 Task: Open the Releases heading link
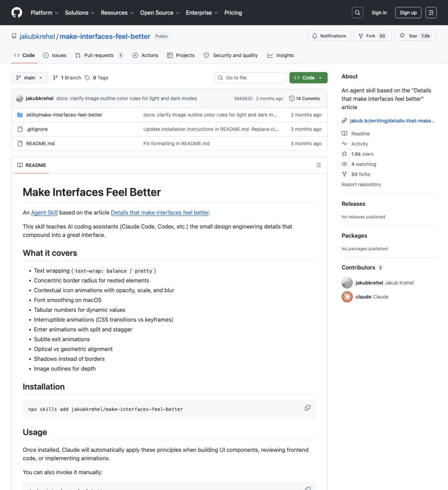[353, 204]
